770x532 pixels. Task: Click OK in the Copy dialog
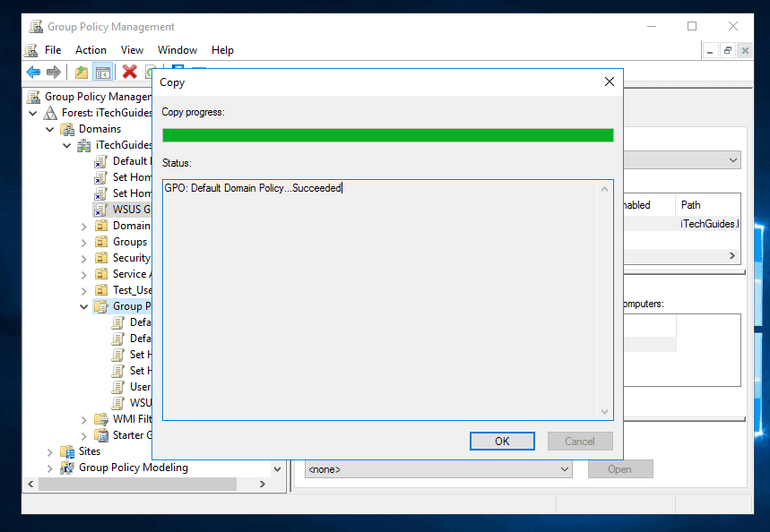tap(502, 442)
